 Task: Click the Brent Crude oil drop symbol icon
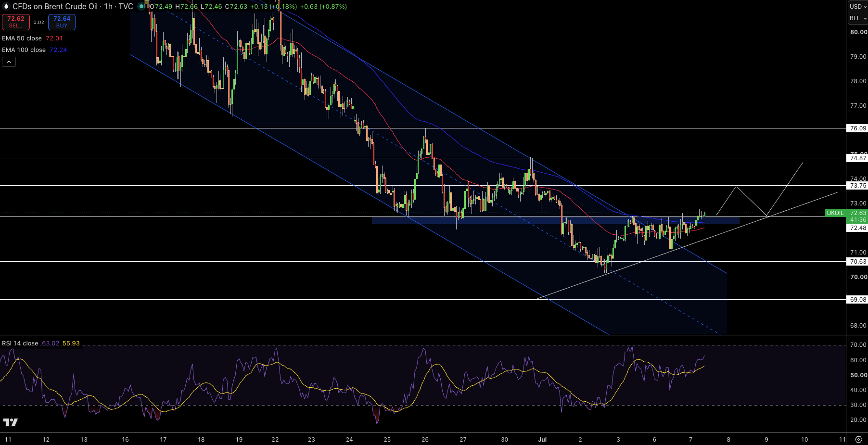(6, 6)
